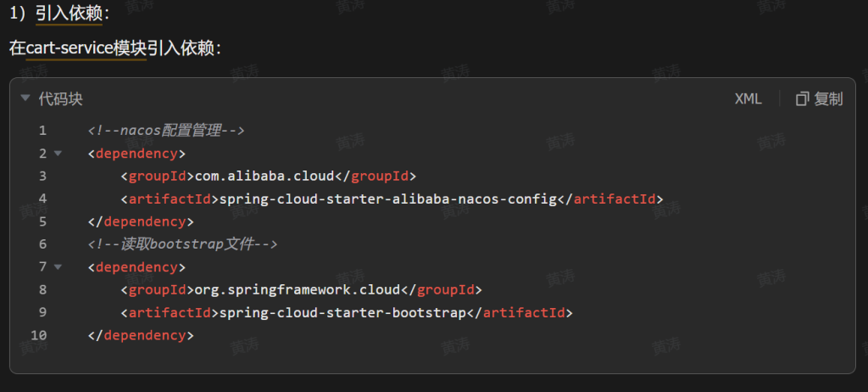Click the nacos配置管理 comment line
Viewport: 868px width, 392px height.
tap(166, 131)
